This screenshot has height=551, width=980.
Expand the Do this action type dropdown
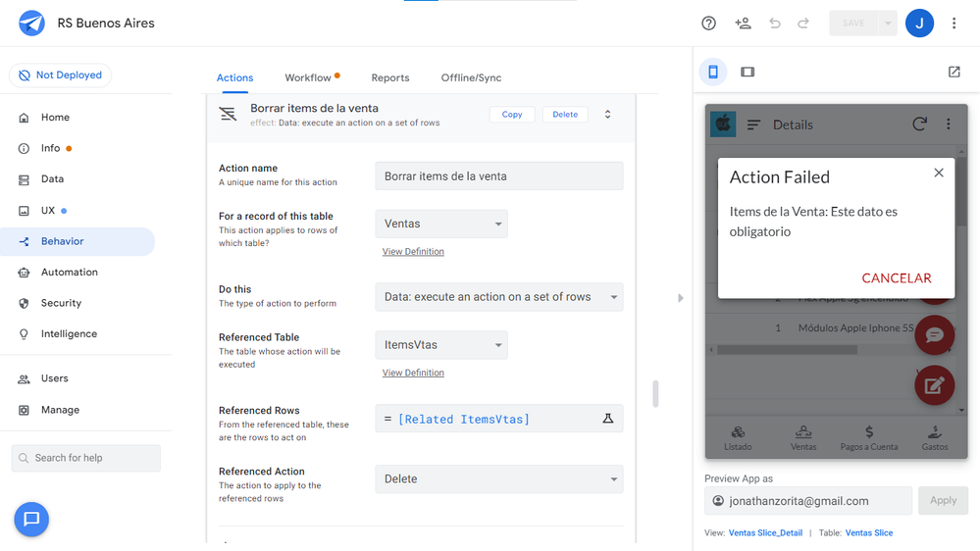(x=498, y=297)
